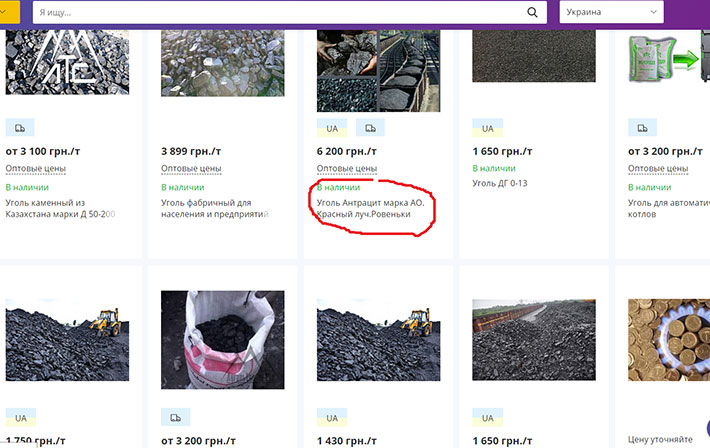The image size is (710, 448).
Task: Open 'Уголь Антрацит марка АО' listing title
Action: click(x=370, y=208)
